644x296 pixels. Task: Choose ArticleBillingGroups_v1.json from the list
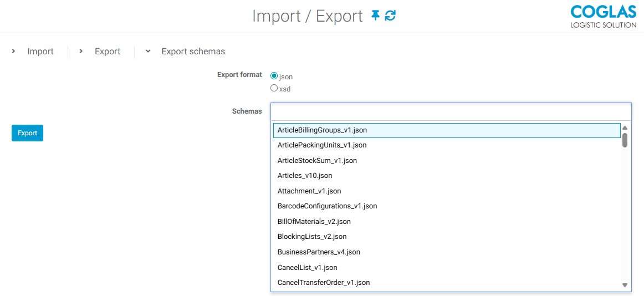(x=322, y=130)
